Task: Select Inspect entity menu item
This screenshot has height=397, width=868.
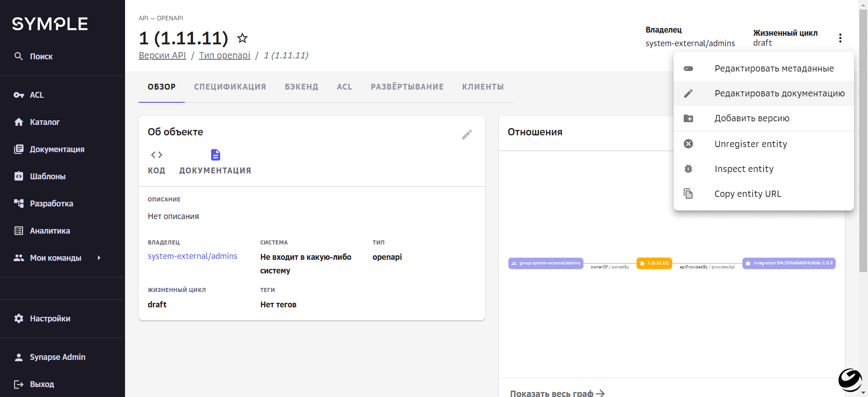Action: [x=764, y=169]
